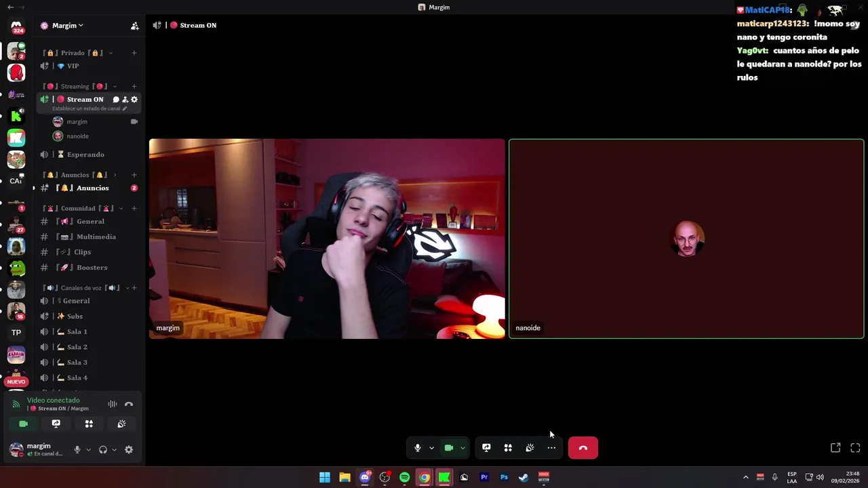Toggle microphone mute in call controls bar

point(418,448)
